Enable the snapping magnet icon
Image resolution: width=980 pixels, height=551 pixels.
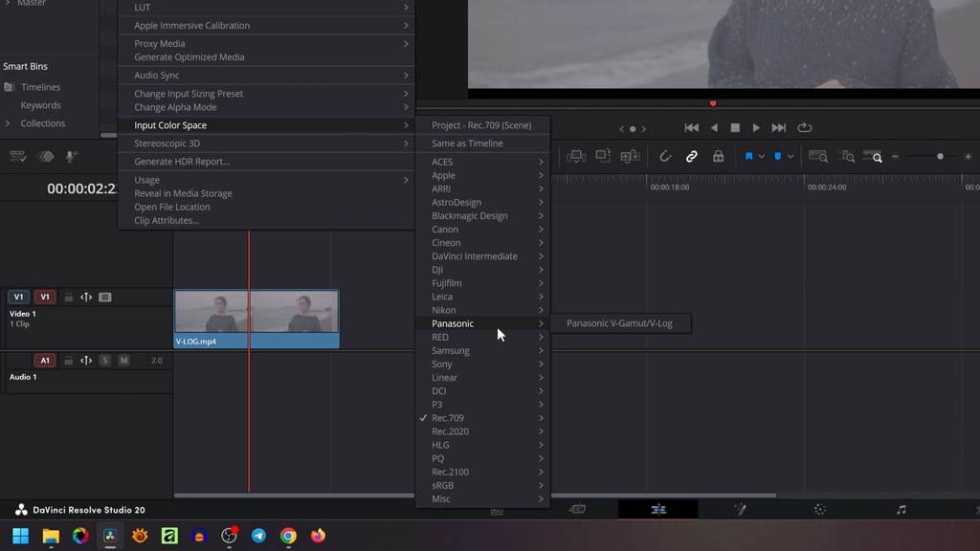[x=666, y=156]
